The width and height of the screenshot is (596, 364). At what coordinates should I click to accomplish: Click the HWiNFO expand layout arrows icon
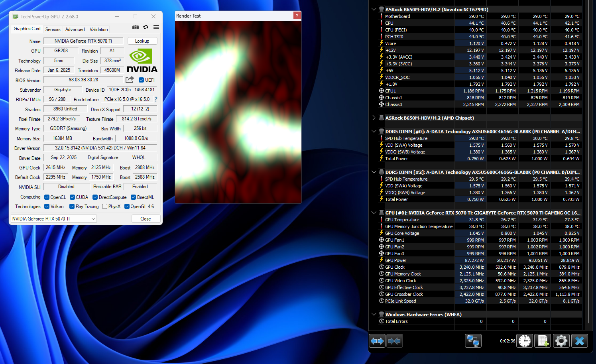pyautogui.click(x=377, y=341)
